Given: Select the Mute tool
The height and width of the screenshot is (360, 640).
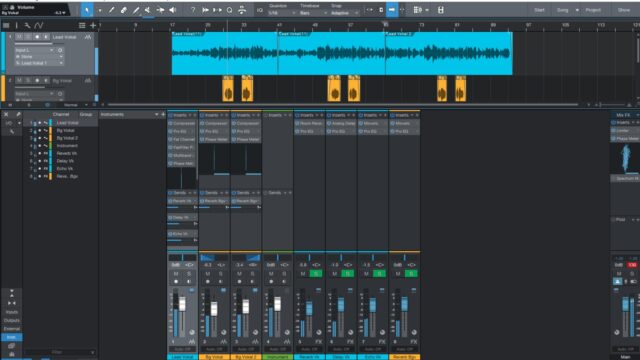Looking at the screenshot, I should 148,10.
